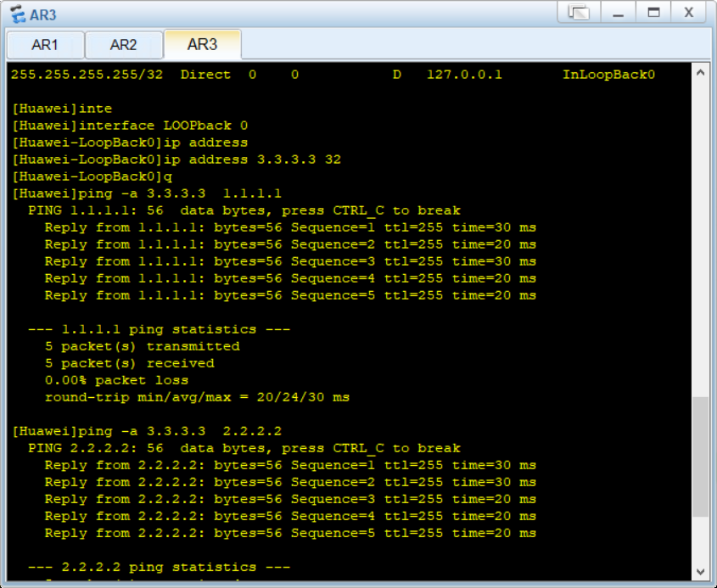Image resolution: width=717 pixels, height=588 pixels.
Task: Click the "[Huawei-LoopBack0]q" line
Action: coord(92,176)
